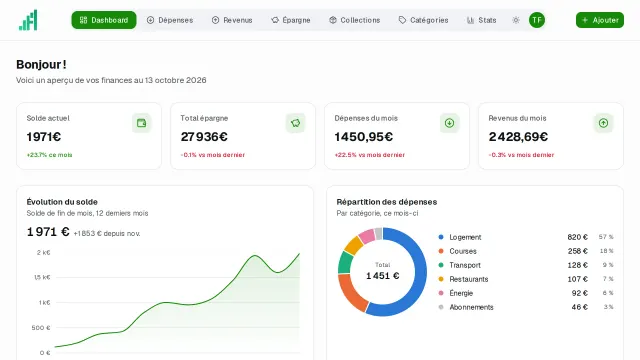Screen dimensions: 640x360
Task: Click the +22.5% vs mois dernier indicator
Action: [370, 155]
